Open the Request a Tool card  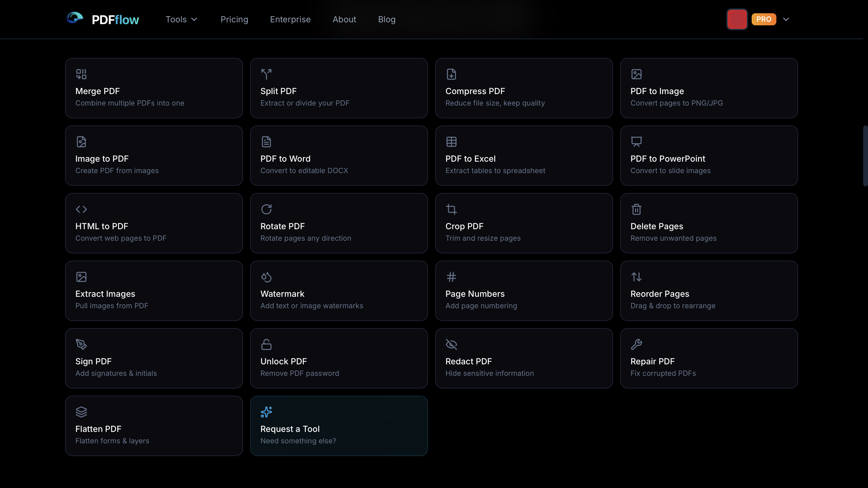click(x=339, y=426)
